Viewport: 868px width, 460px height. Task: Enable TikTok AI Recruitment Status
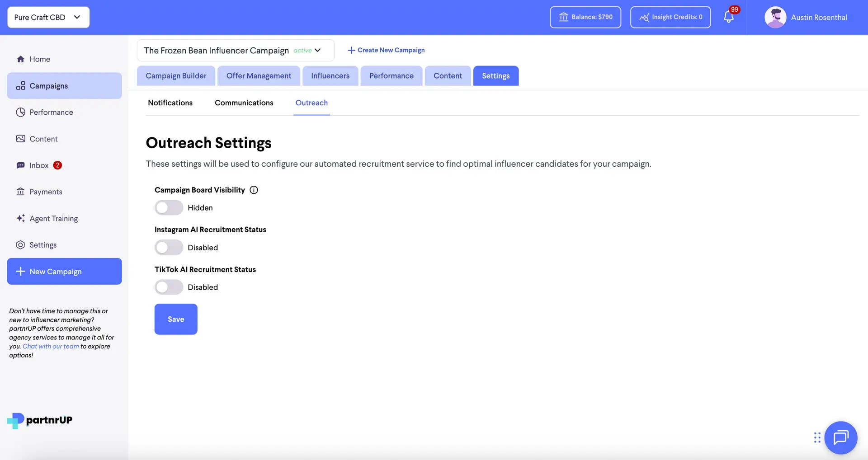point(169,287)
